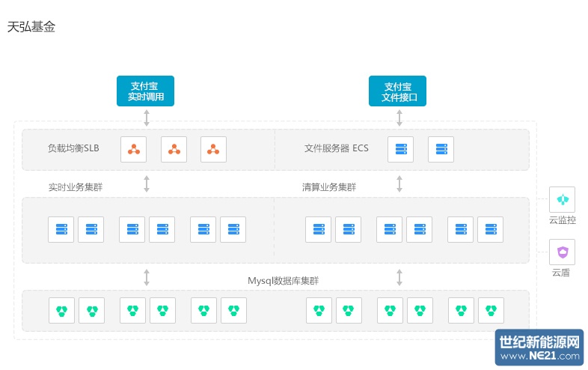The height and width of the screenshot is (370, 588).
Task: Click the 负载均衡SLB label
Action: pos(73,148)
